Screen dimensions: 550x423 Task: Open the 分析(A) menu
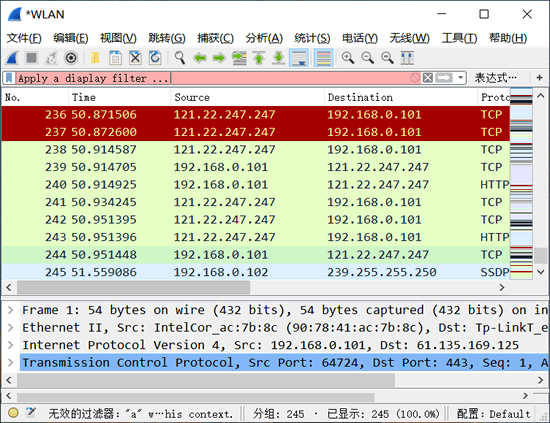point(264,38)
